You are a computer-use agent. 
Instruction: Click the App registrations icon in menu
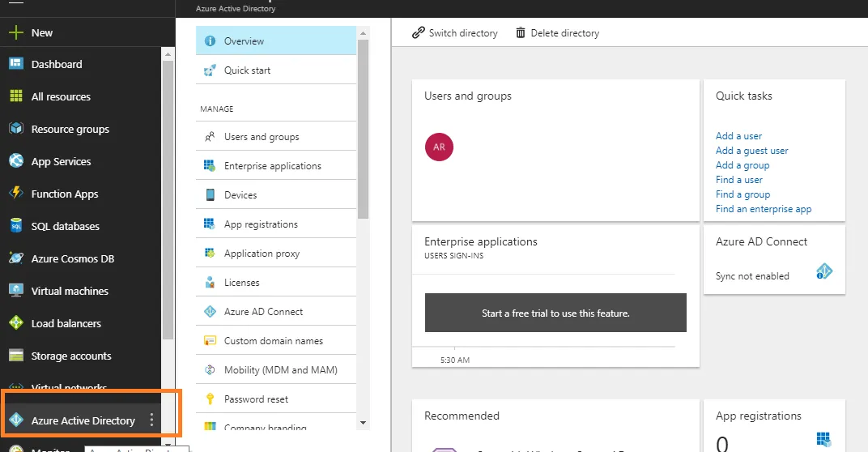[x=210, y=224]
